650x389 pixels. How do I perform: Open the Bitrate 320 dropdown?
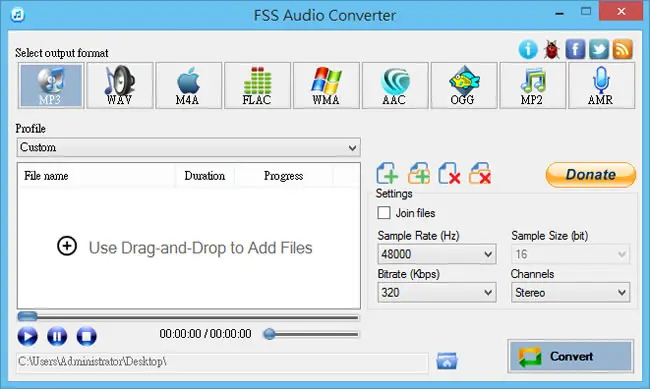tap(437, 292)
